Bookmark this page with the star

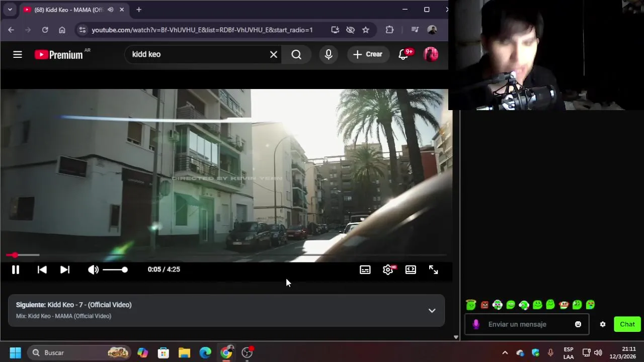366,30
